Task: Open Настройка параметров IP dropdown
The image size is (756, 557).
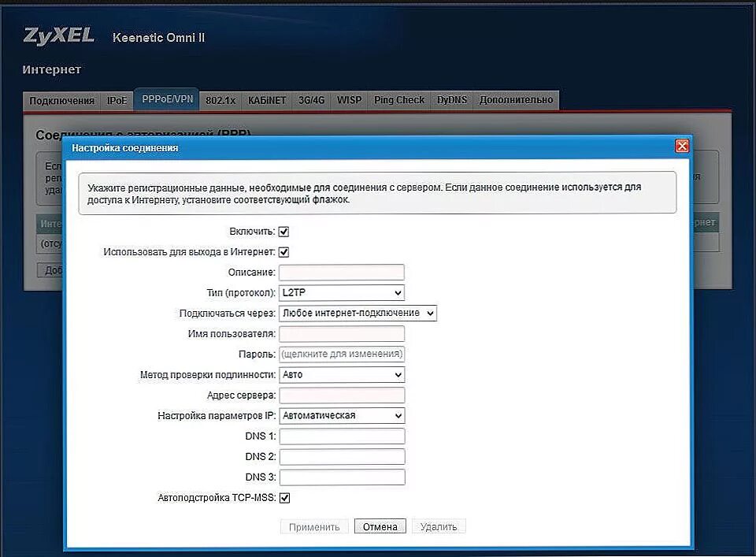Action: tap(342, 416)
